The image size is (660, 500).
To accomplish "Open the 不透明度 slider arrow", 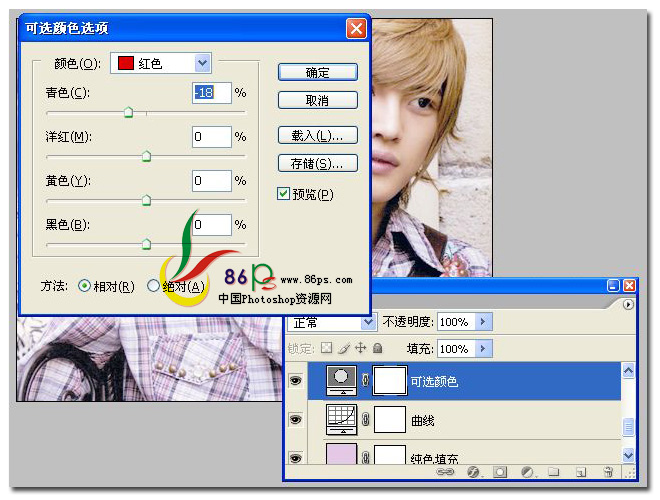I will point(483,322).
